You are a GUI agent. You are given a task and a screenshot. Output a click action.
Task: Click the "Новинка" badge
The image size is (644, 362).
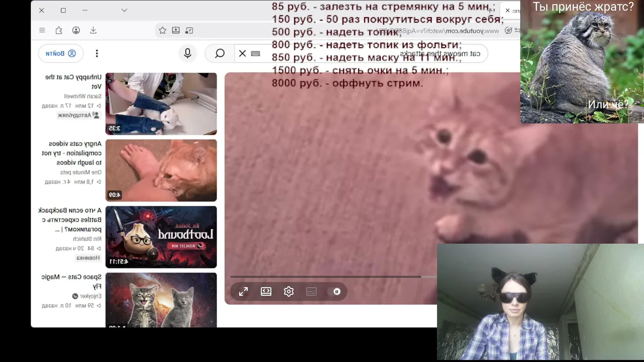coord(88,258)
